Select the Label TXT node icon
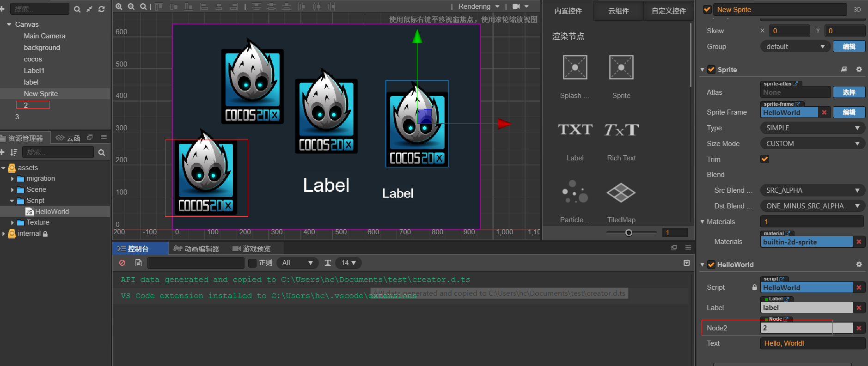Viewport: 868px width, 366px height. click(x=575, y=130)
